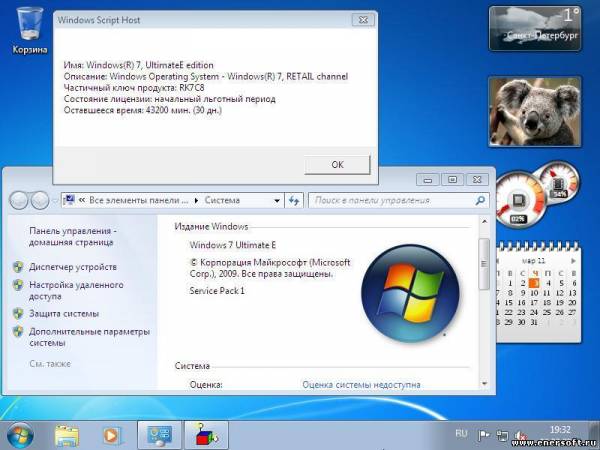Open 'Дополнительные параметры системы' link

coord(89,337)
